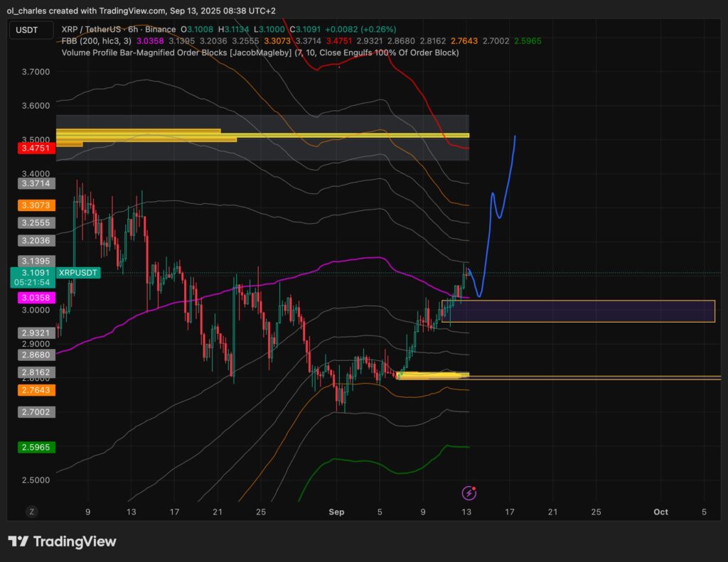Click Oct on the time axis
Viewport: 728px width, 562px height.
(x=660, y=512)
